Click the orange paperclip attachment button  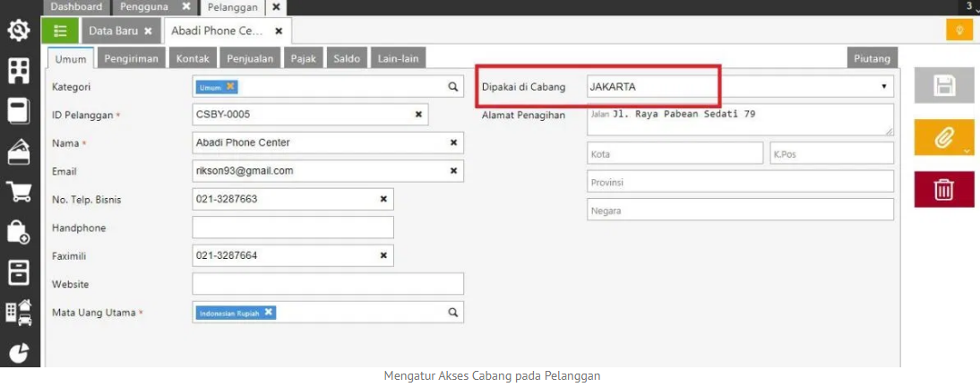click(x=943, y=138)
